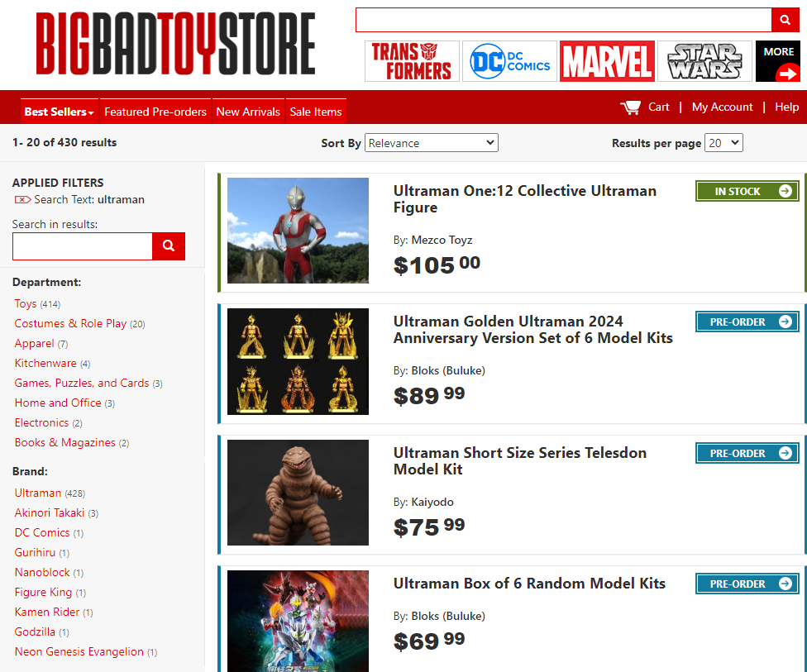
Task: Open the DC Comics brand logo
Action: pos(509,61)
